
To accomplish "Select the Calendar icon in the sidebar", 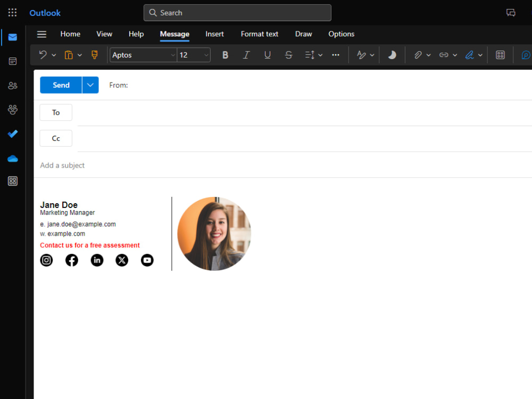I will click(12, 61).
